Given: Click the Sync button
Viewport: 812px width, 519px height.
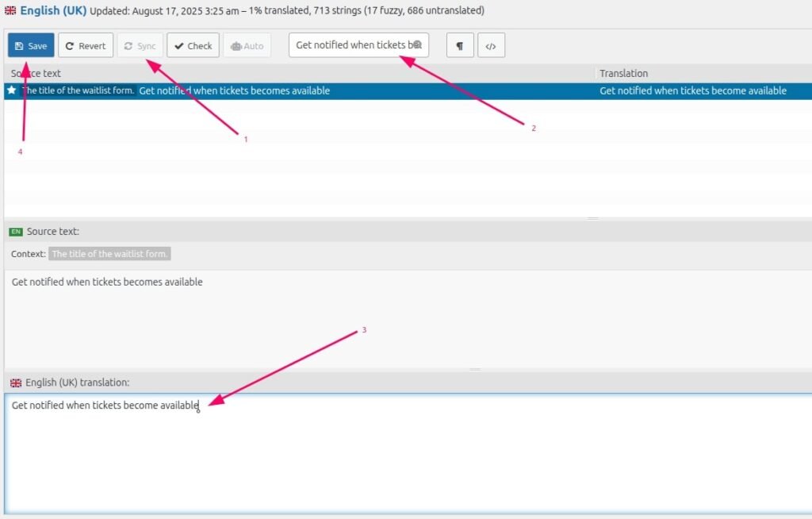Looking at the screenshot, I should tap(140, 46).
